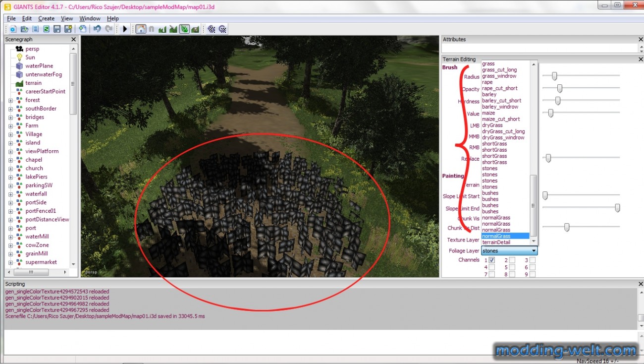Open the File menu
The image size is (644, 364).
coord(11,18)
